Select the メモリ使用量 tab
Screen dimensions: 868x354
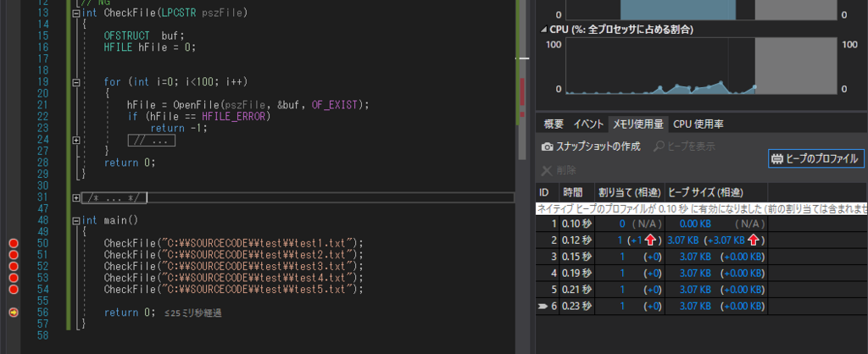point(637,124)
